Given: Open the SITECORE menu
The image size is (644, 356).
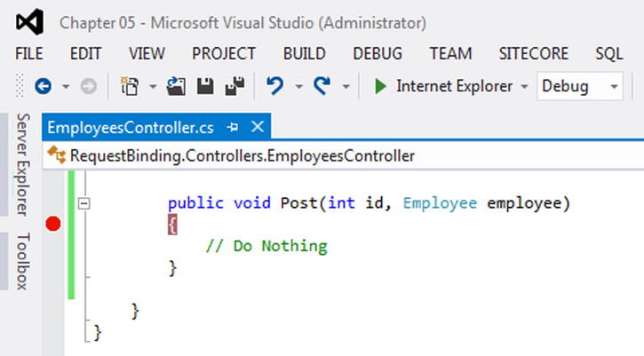Looking at the screenshot, I should point(534,54).
